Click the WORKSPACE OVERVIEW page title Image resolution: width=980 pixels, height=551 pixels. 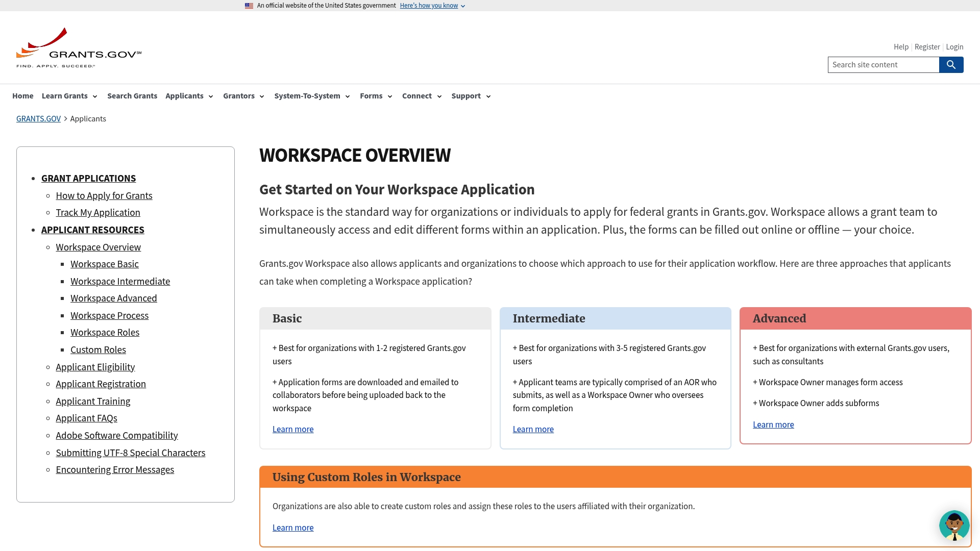pyautogui.click(x=355, y=156)
